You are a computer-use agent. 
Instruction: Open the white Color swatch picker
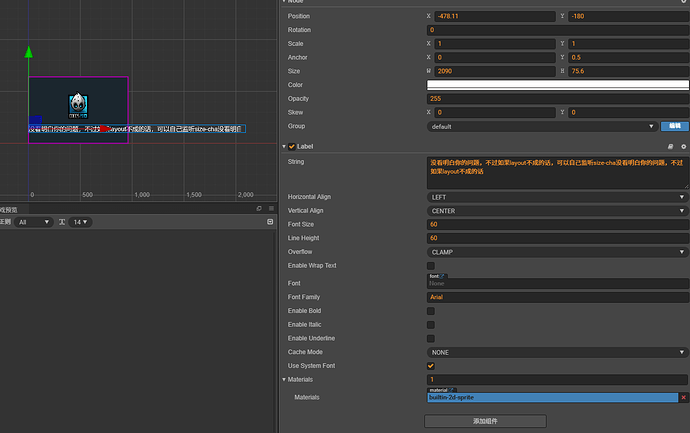[557, 85]
